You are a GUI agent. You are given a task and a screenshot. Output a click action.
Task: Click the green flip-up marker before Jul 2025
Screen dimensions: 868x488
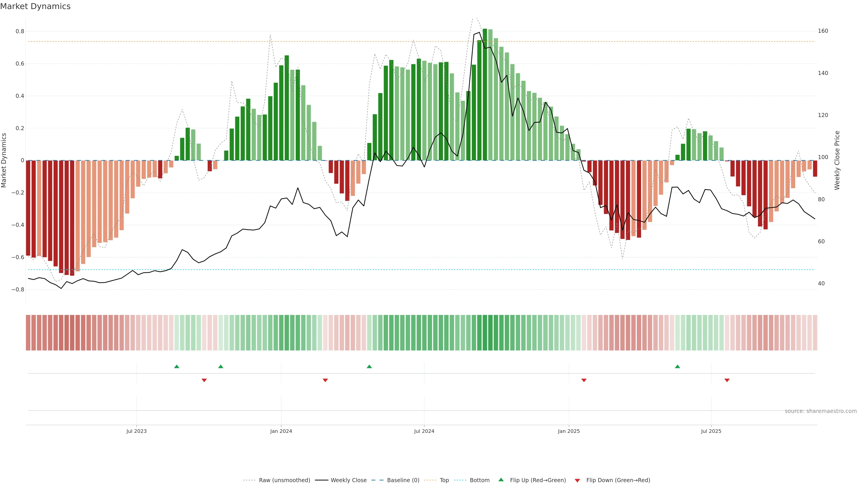[x=677, y=366]
